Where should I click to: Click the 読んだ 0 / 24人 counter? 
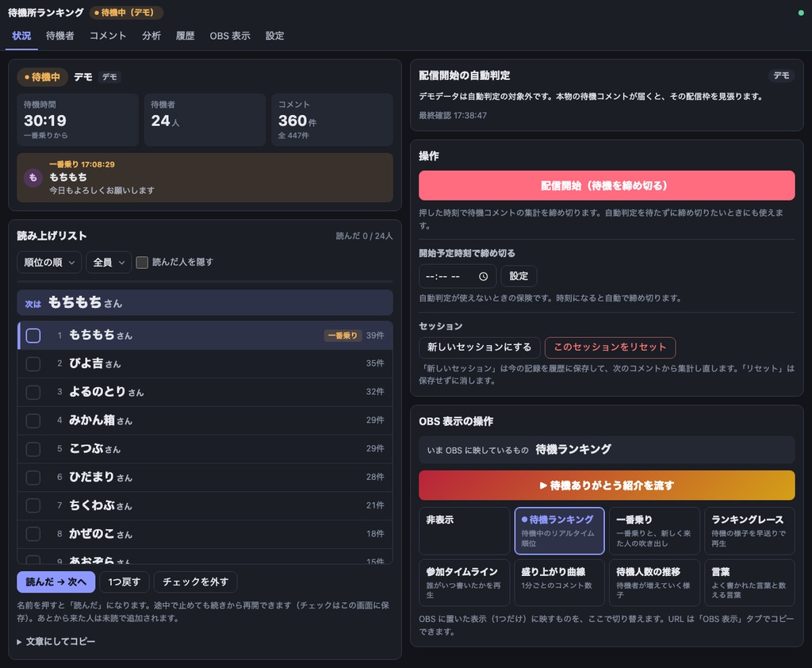364,236
